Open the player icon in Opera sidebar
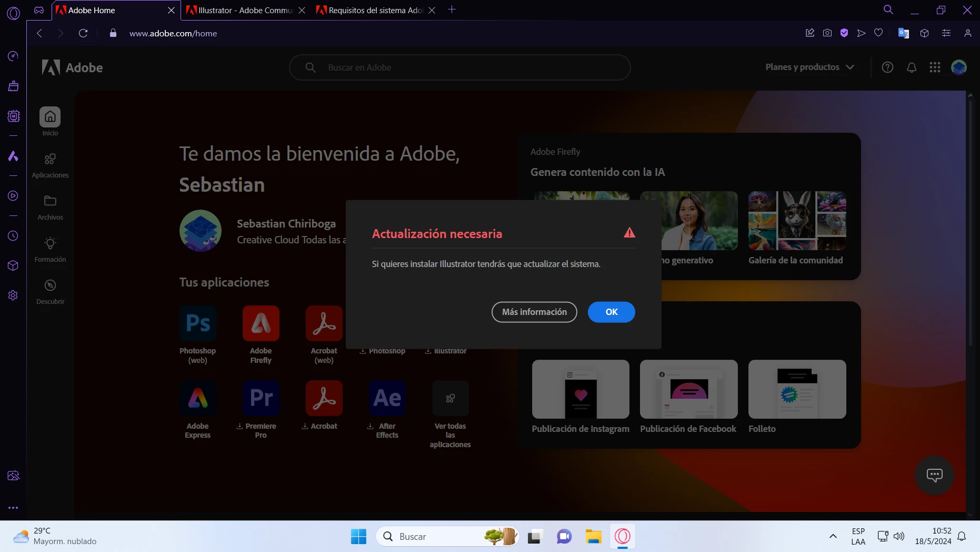980x552 pixels. point(13,196)
